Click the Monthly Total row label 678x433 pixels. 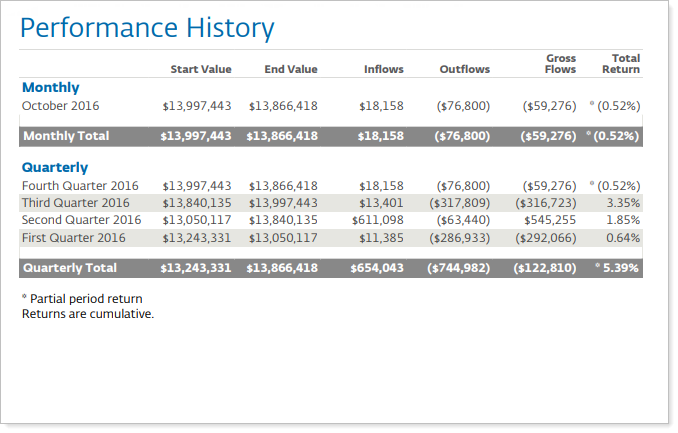(66, 136)
